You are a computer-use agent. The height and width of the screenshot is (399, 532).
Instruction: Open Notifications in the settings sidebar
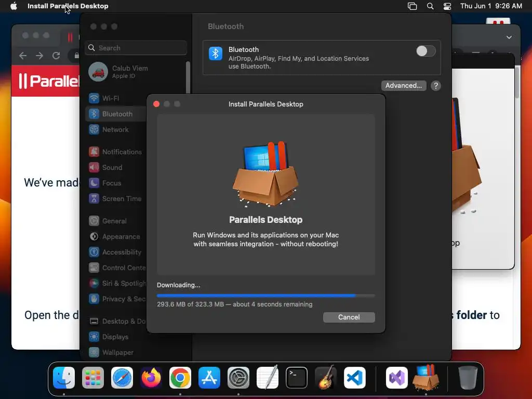[116, 152]
